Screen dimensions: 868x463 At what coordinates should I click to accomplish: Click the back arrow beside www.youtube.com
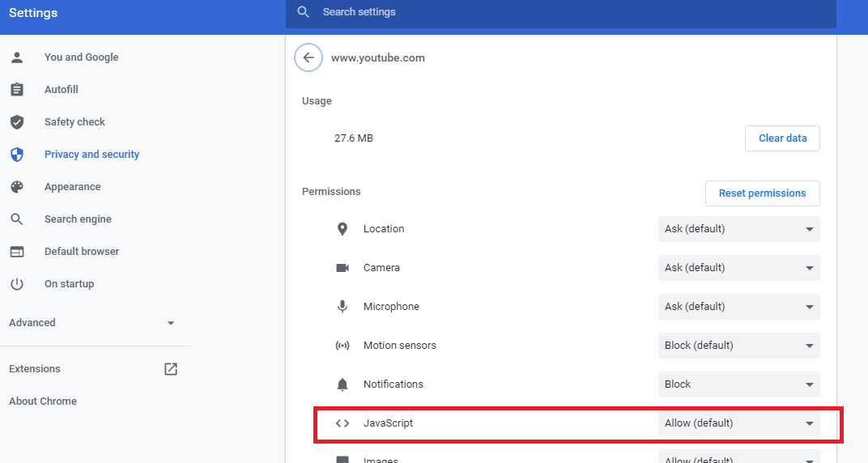click(x=308, y=57)
